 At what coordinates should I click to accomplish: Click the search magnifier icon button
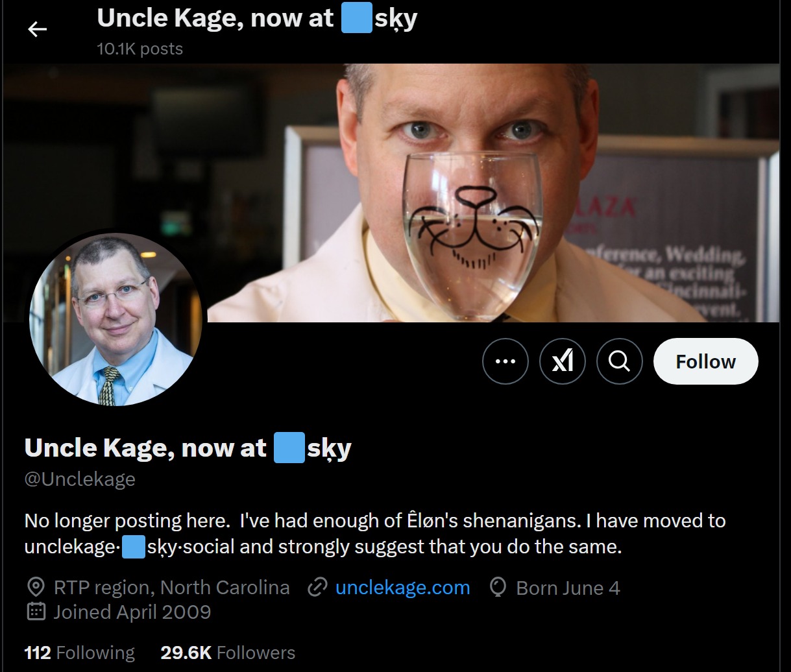pos(620,361)
